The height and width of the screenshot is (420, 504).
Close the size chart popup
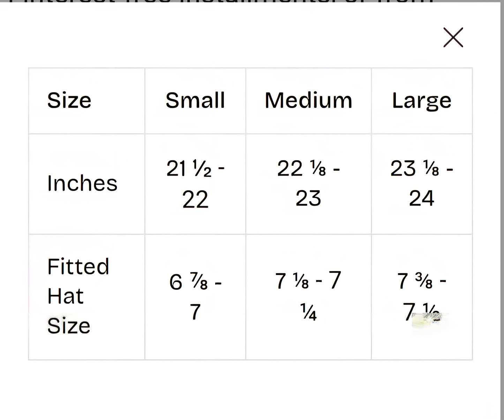click(453, 37)
